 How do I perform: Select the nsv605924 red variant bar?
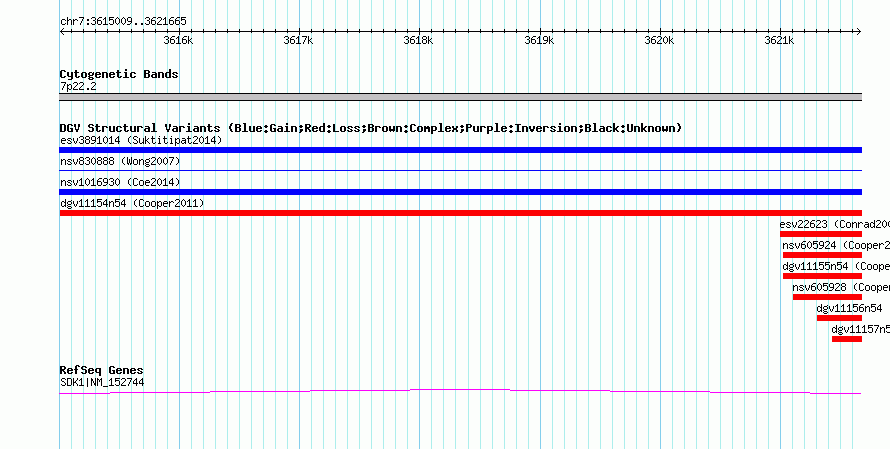822,255
